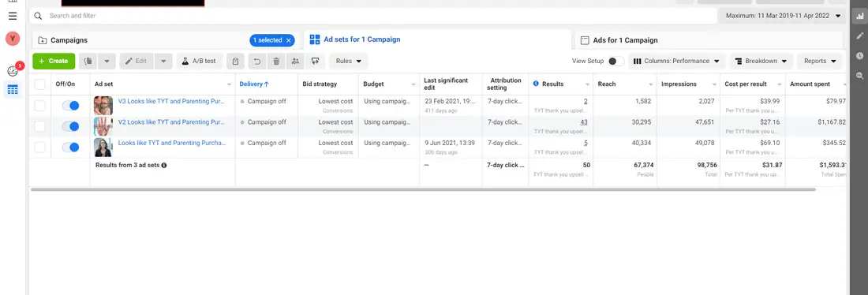Click the undo arrow icon
Viewport: 868px width, 295px height.
[257, 61]
